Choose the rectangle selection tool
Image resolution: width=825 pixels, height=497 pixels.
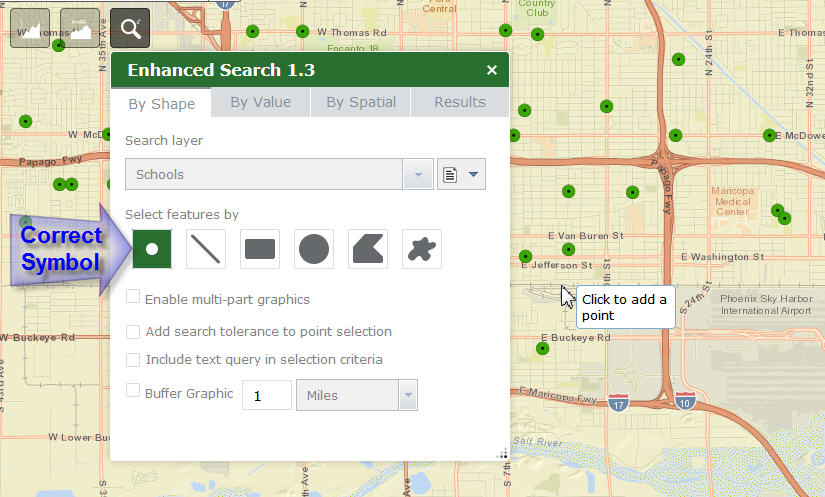260,249
